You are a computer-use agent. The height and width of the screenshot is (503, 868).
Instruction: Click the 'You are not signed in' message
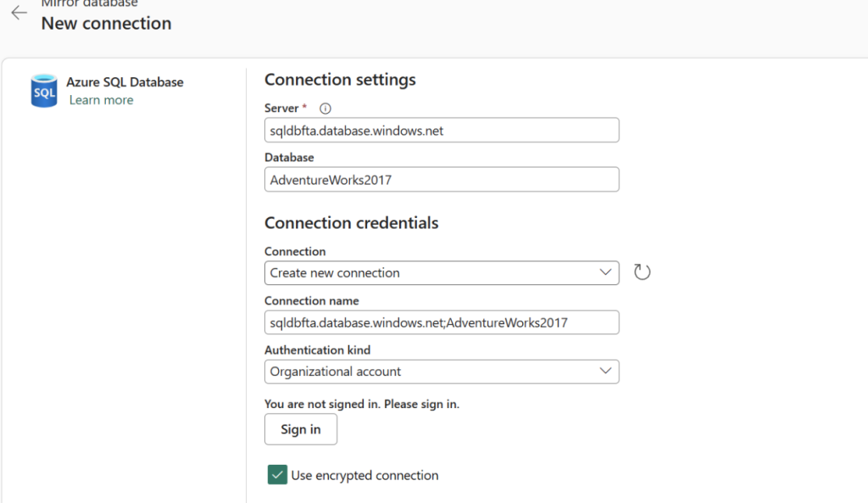(x=362, y=404)
